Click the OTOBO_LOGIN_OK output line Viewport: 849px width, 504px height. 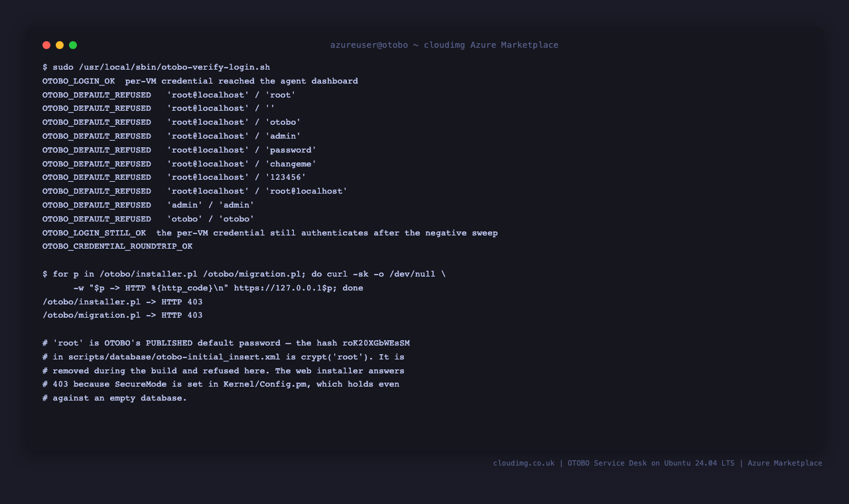click(200, 81)
